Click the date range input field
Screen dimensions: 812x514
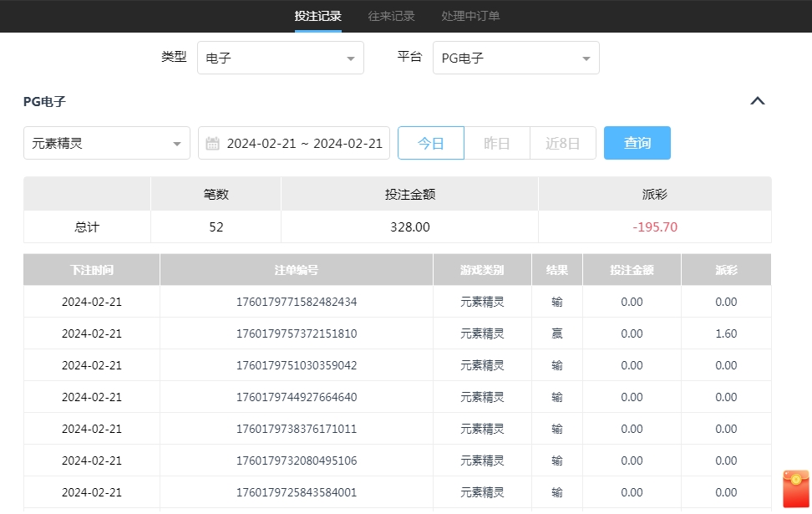[x=304, y=143]
